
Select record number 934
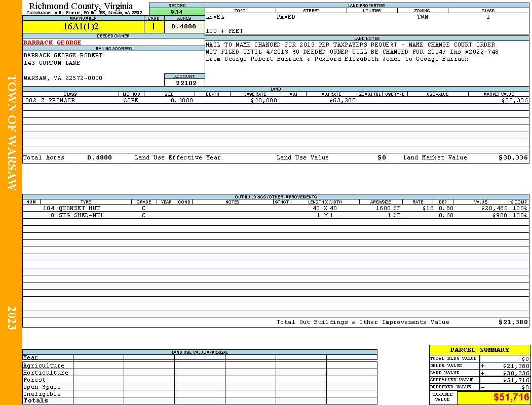coord(177,12)
